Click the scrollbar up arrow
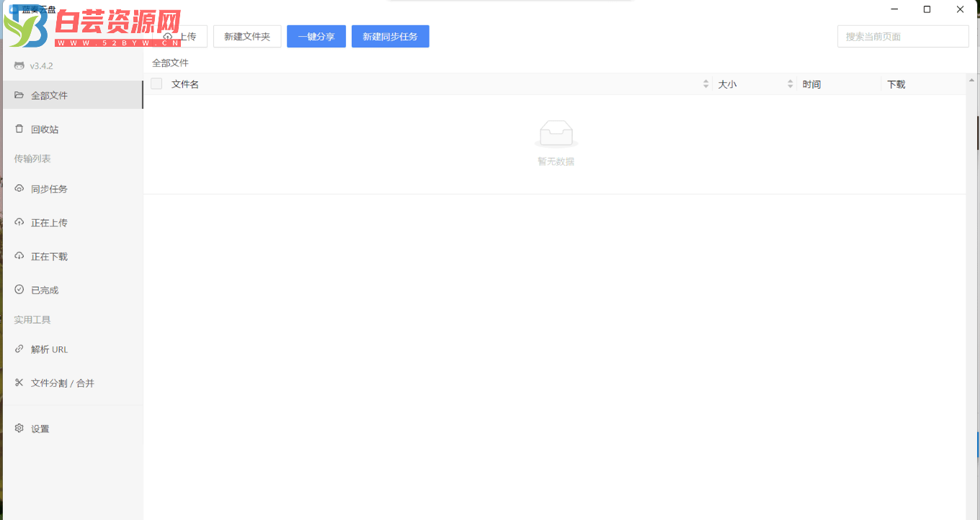The width and height of the screenshot is (980, 520). click(x=971, y=79)
